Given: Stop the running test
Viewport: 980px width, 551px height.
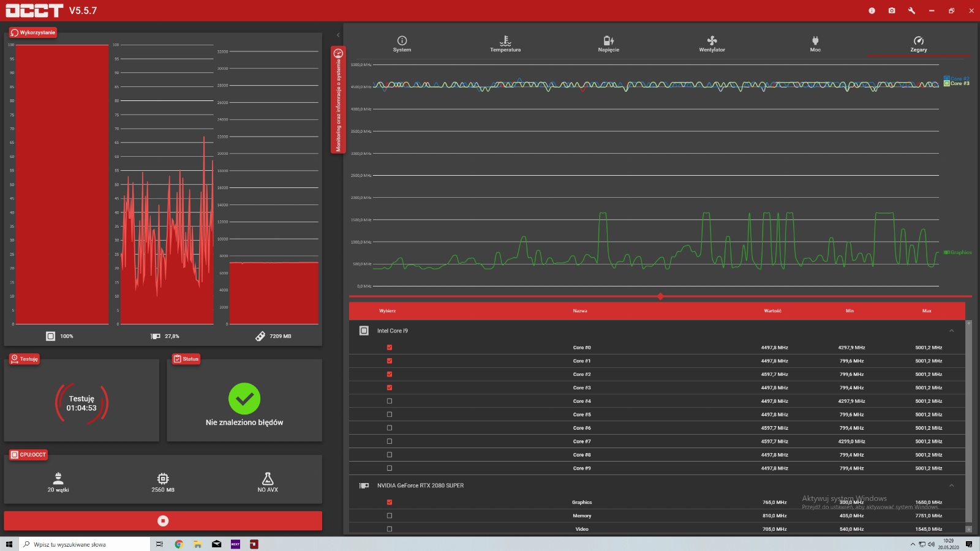Looking at the screenshot, I should (163, 520).
